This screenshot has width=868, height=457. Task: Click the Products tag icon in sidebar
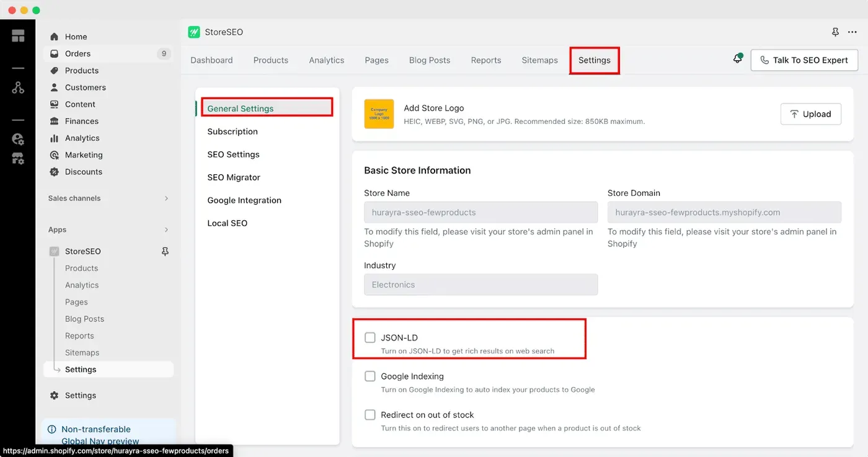coord(55,70)
